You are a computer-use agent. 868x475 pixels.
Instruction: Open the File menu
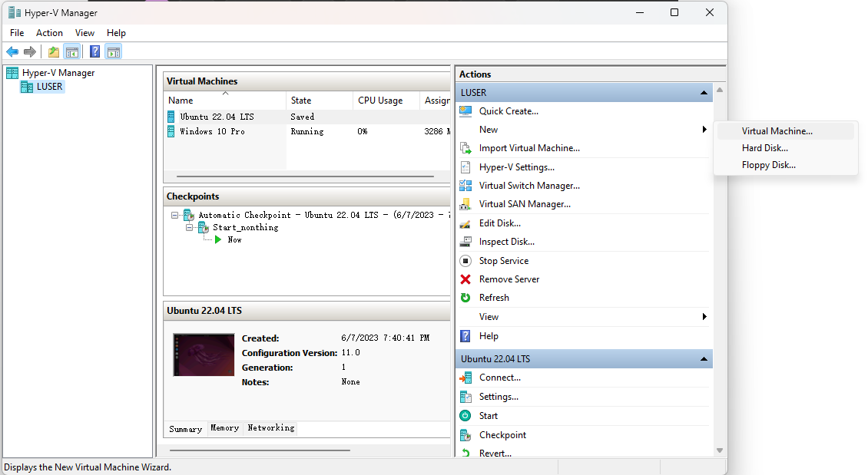(x=17, y=33)
